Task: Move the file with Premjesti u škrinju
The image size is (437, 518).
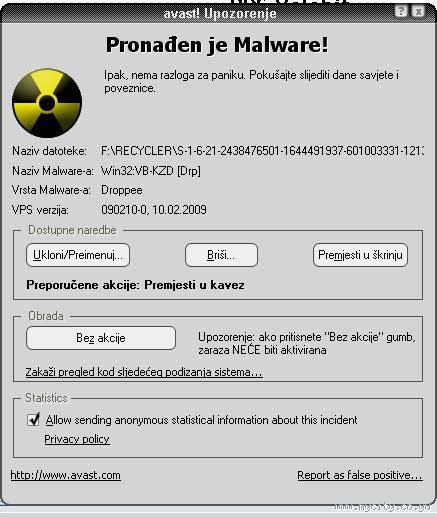Action: point(360,255)
